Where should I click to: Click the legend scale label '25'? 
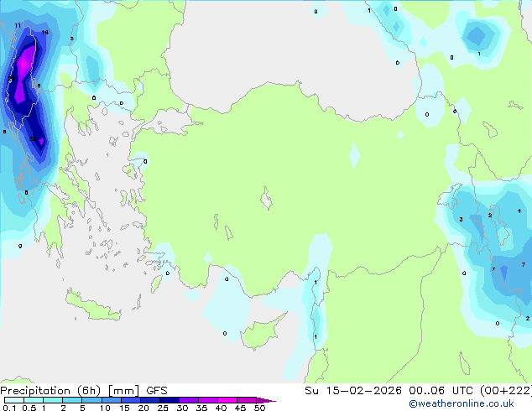(163, 408)
